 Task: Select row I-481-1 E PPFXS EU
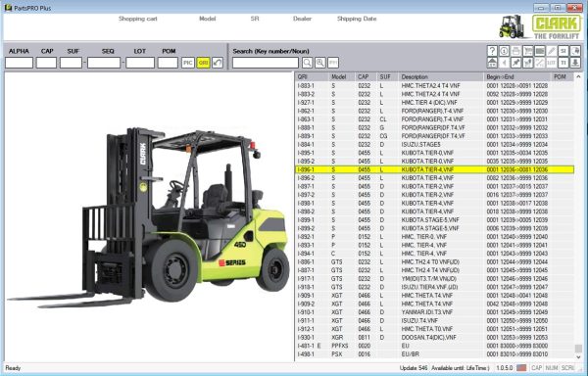point(434,346)
